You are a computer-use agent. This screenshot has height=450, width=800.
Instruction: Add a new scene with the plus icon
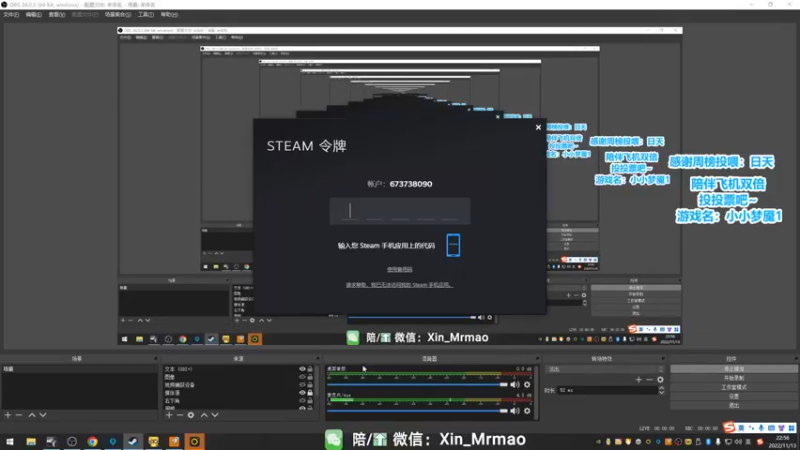(x=8, y=415)
